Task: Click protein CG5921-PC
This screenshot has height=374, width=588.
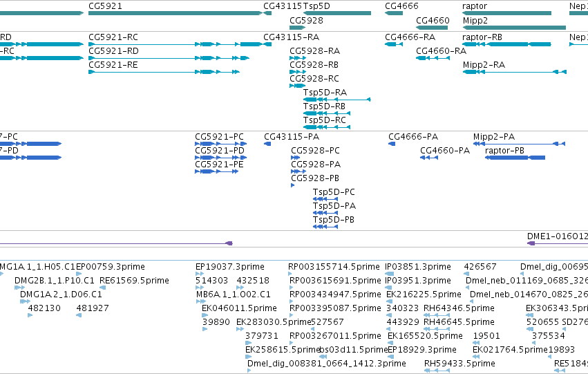Action: coord(221,144)
